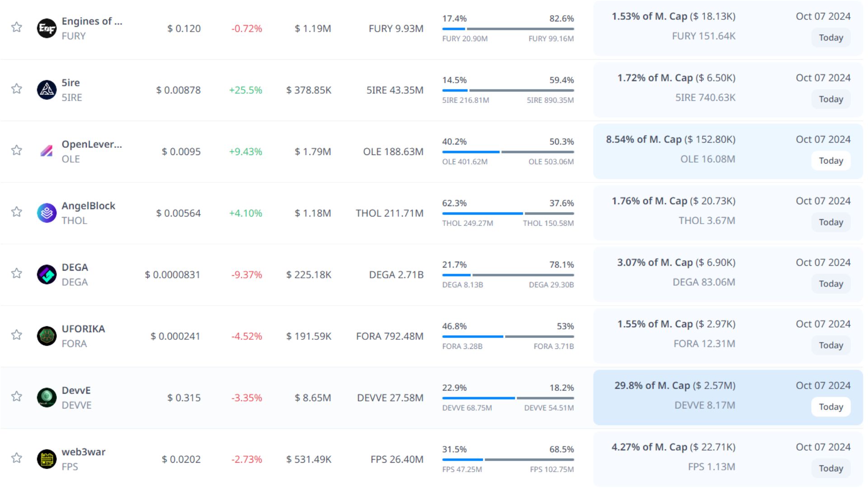Add DevvE to watchlist via star

point(17,396)
